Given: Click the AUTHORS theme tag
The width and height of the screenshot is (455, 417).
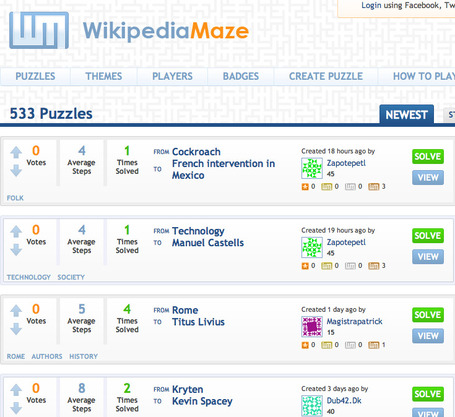Looking at the screenshot, I should (x=47, y=356).
